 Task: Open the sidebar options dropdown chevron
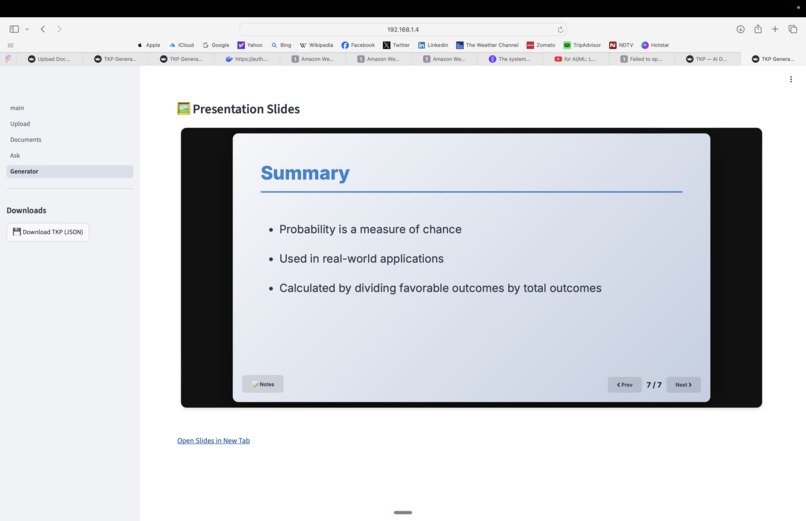pos(27,29)
